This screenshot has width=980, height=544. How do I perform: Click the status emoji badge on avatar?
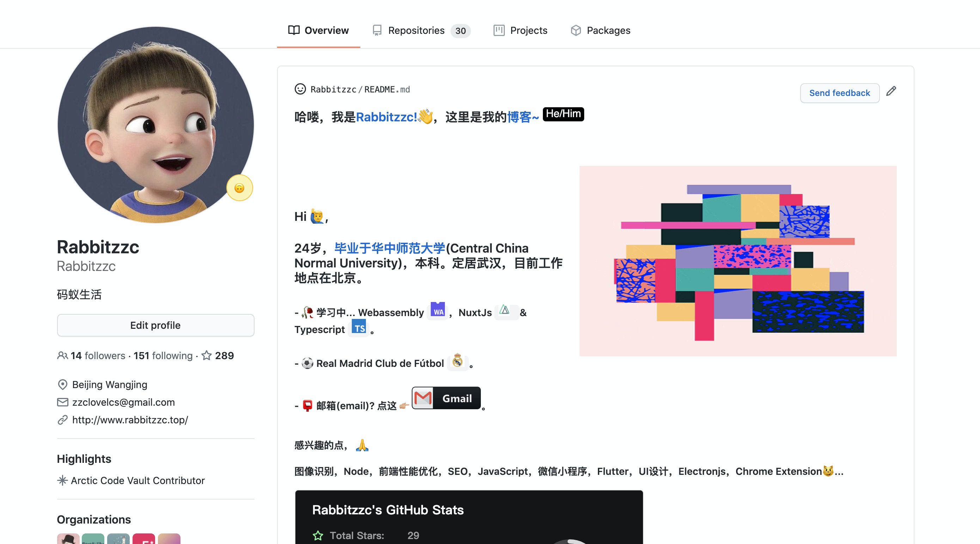tap(239, 188)
